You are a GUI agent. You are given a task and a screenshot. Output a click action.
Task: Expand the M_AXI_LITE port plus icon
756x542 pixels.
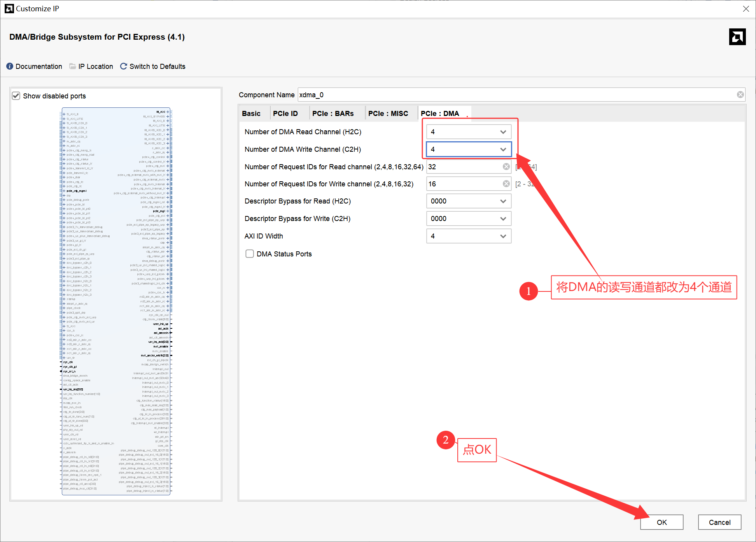coord(168,126)
